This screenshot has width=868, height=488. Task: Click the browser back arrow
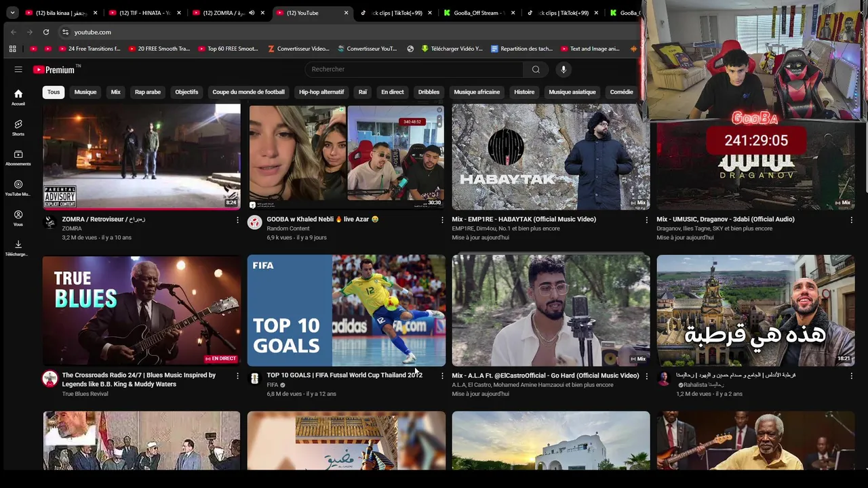coord(14,32)
